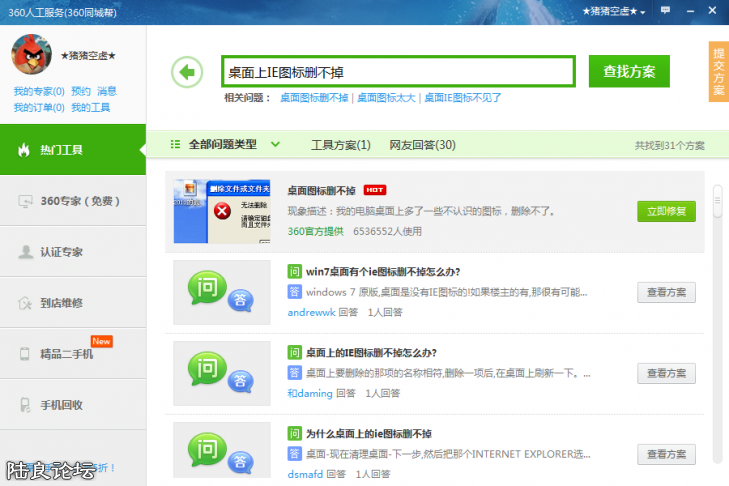Viewport: 729px width, 486px height.
Task: Click the monitor icon beside 360专家
Action: coord(25,201)
